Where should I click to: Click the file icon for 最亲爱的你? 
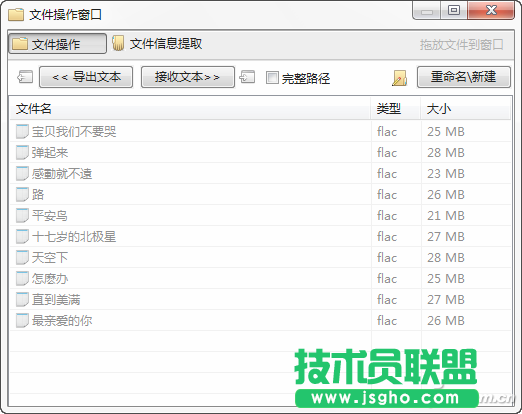point(22,320)
